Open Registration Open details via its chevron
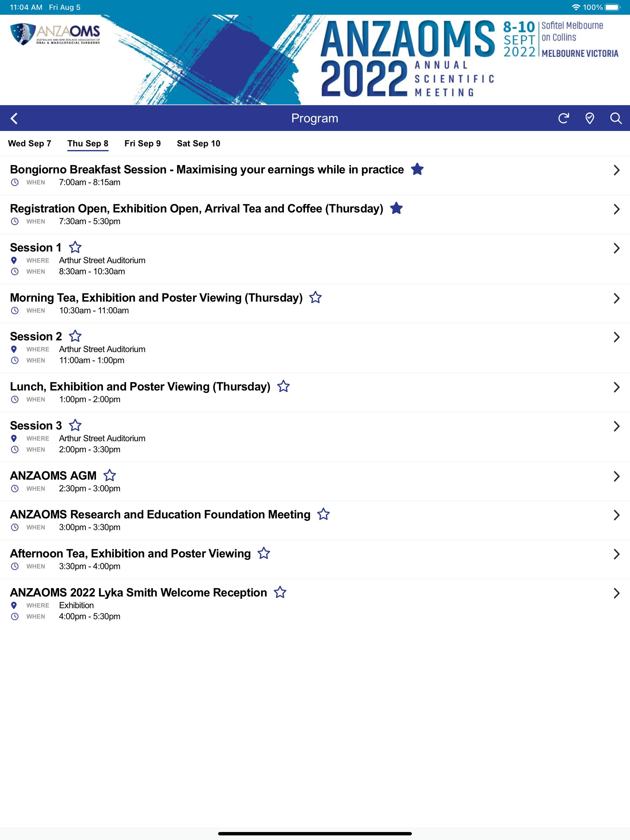Image resolution: width=630 pixels, height=840 pixels. coord(616,209)
